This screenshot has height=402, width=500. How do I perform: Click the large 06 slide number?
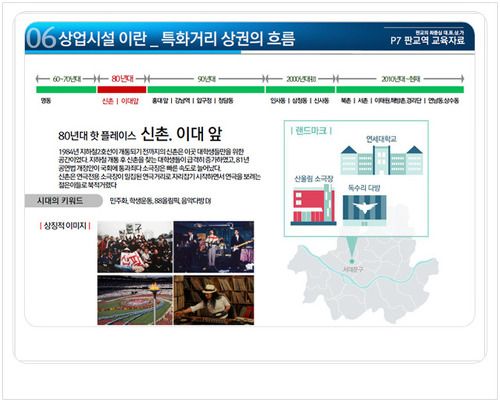[x=41, y=38]
